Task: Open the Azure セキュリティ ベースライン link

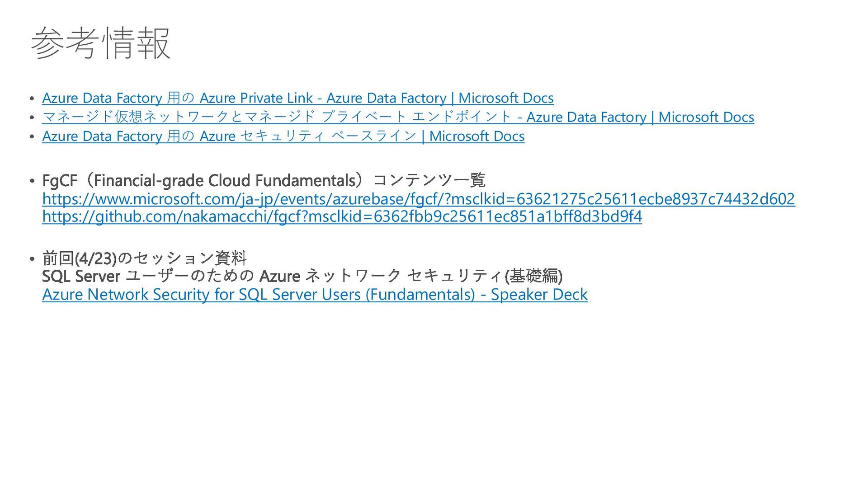Action: click(x=283, y=136)
